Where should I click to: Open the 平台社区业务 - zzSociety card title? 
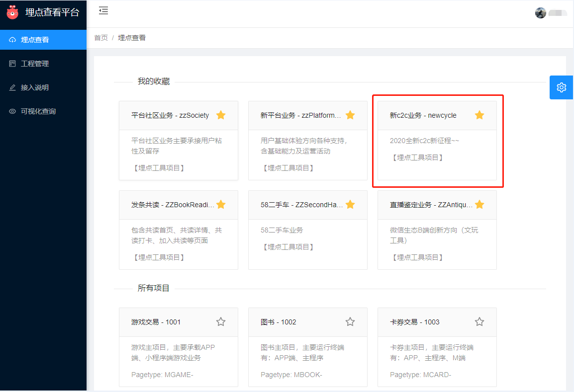pos(170,115)
